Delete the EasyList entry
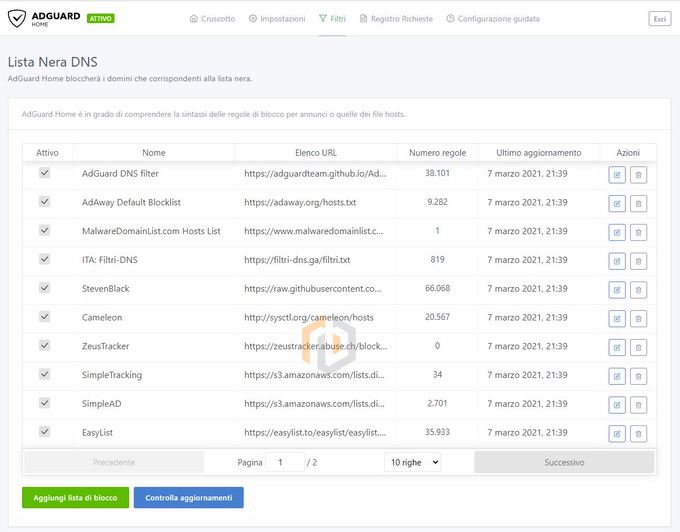 [x=638, y=434]
